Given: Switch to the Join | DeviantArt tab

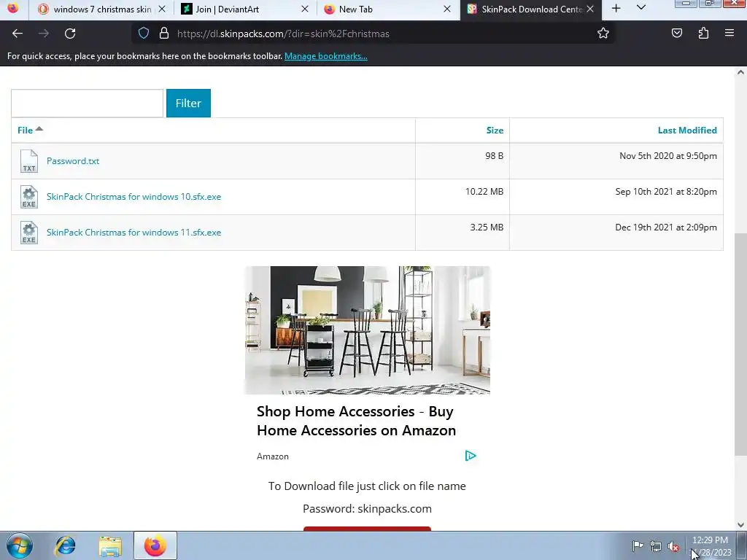Looking at the screenshot, I should (x=244, y=9).
